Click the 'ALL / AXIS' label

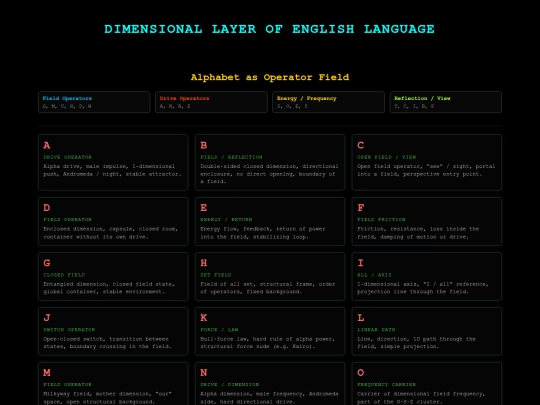374,275
